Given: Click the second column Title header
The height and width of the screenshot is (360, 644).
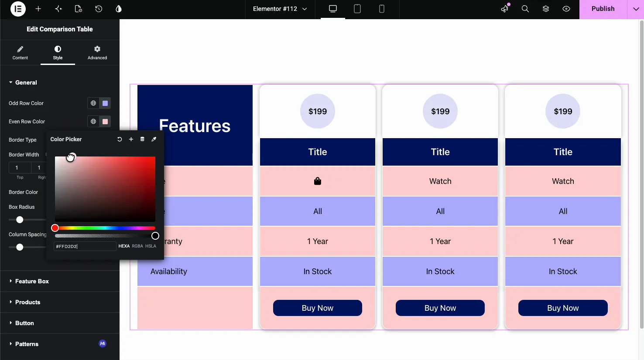Looking at the screenshot, I should coord(440,152).
